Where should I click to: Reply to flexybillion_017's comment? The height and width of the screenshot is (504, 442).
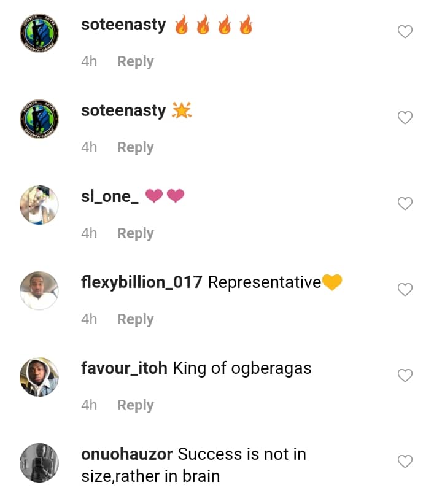click(x=135, y=319)
